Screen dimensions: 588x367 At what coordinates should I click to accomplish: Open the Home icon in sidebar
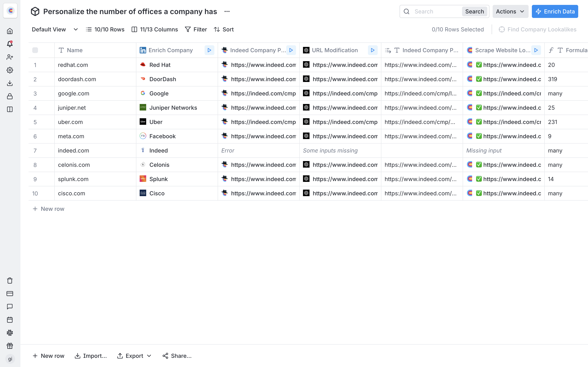pos(10,31)
